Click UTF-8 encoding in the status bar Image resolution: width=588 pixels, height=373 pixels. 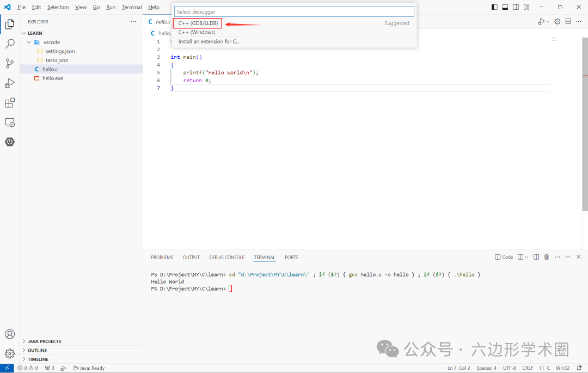pos(509,368)
